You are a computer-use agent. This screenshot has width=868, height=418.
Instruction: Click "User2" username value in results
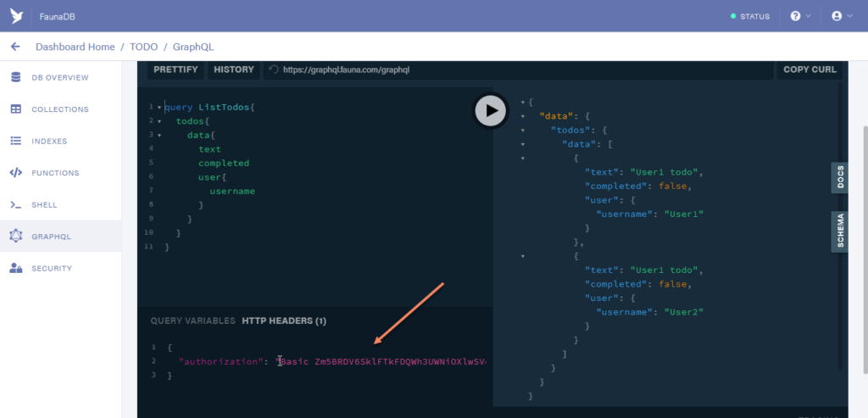point(684,312)
